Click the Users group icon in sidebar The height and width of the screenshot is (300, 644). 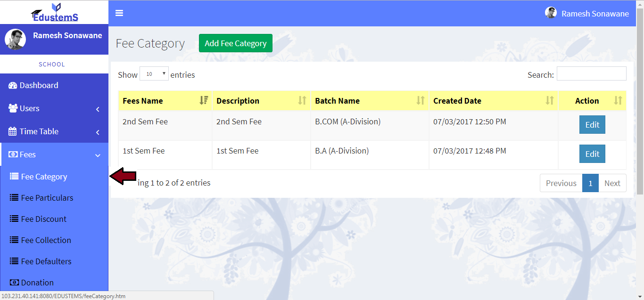click(x=13, y=108)
